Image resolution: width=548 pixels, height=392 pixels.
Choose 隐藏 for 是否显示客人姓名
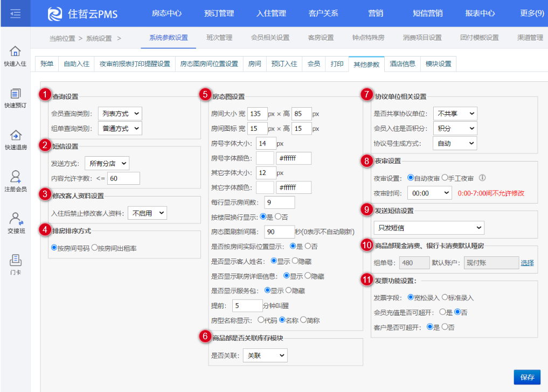click(x=295, y=261)
